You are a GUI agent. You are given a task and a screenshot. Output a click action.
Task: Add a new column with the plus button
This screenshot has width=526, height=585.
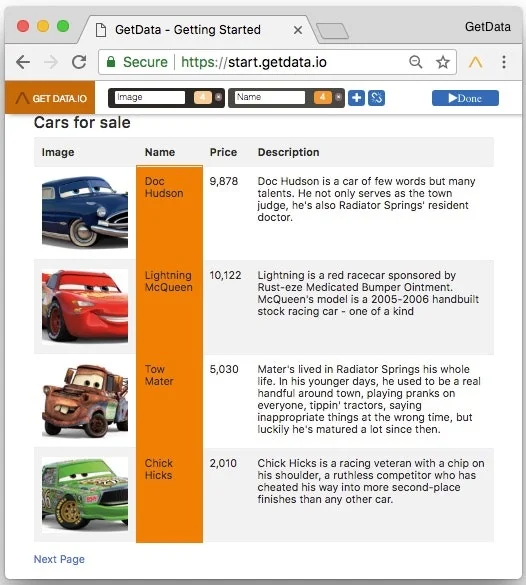point(356,98)
